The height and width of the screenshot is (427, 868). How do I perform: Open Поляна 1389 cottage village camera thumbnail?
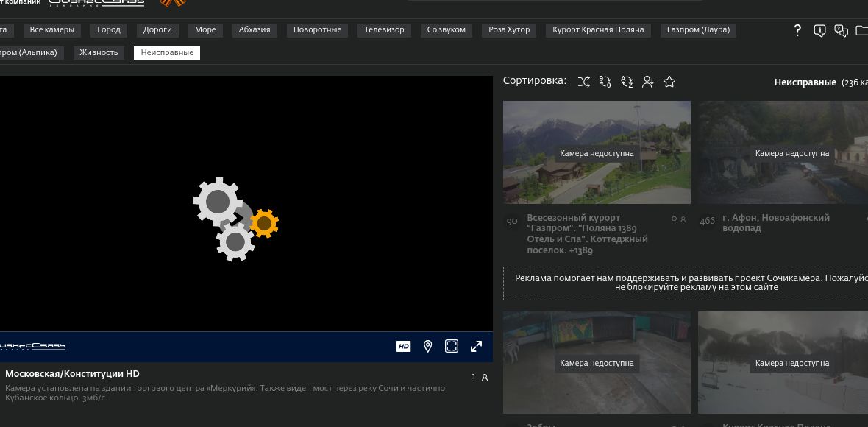[x=597, y=152]
